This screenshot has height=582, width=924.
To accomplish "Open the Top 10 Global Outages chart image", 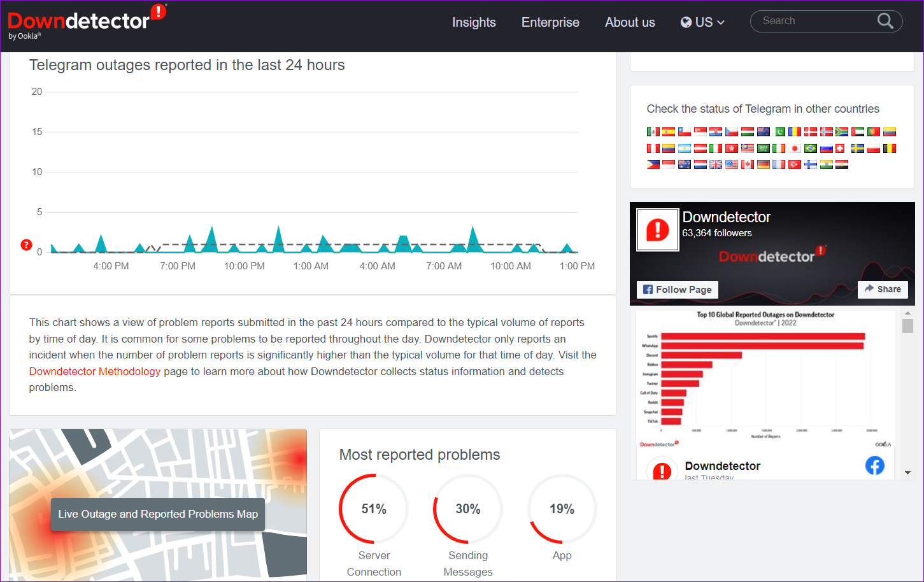I will pos(765,379).
